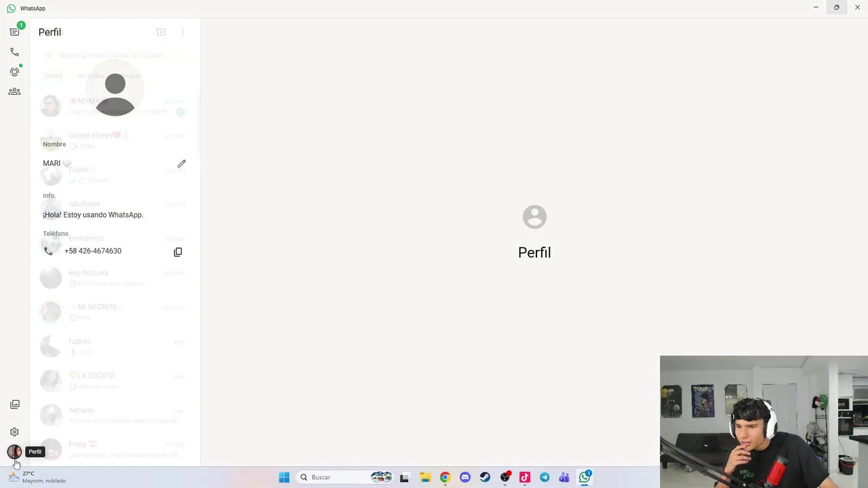
Task: Open the Status updates section
Action: pos(14,71)
